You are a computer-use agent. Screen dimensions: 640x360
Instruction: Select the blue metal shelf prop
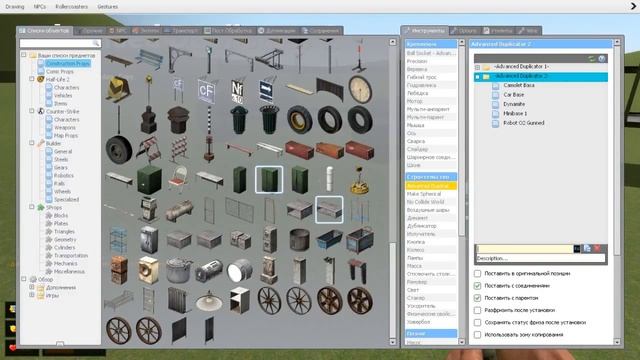(x=118, y=240)
